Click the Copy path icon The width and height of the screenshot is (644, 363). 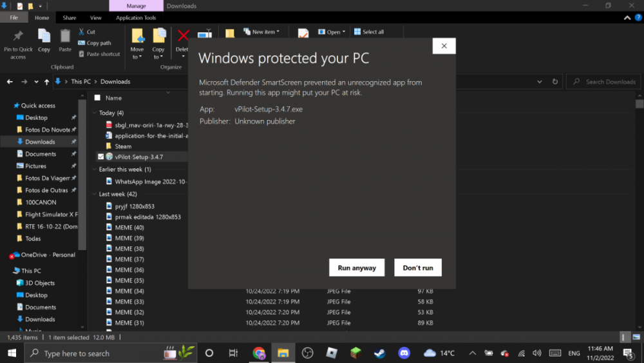82,43
